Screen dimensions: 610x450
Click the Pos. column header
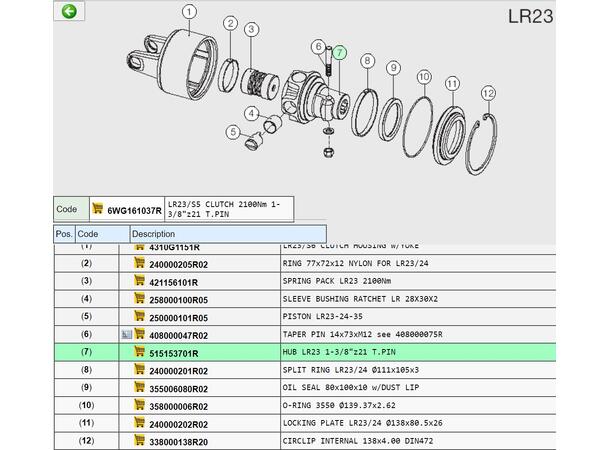(x=63, y=234)
